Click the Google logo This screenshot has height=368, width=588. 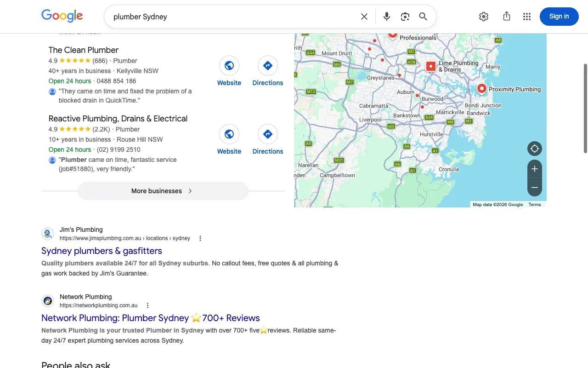[62, 16]
